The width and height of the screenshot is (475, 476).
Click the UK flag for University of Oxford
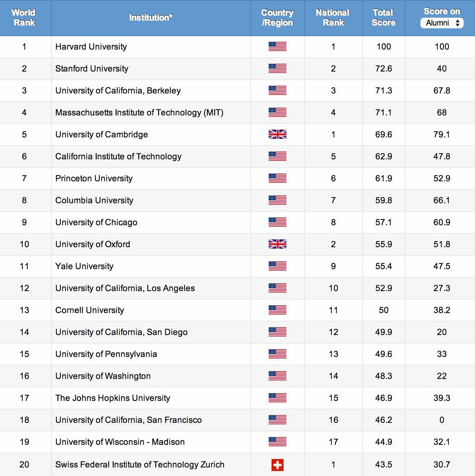(278, 244)
